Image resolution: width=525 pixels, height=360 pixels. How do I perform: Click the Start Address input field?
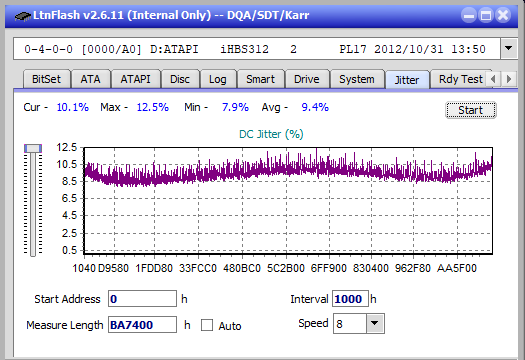[x=142, y=299]
